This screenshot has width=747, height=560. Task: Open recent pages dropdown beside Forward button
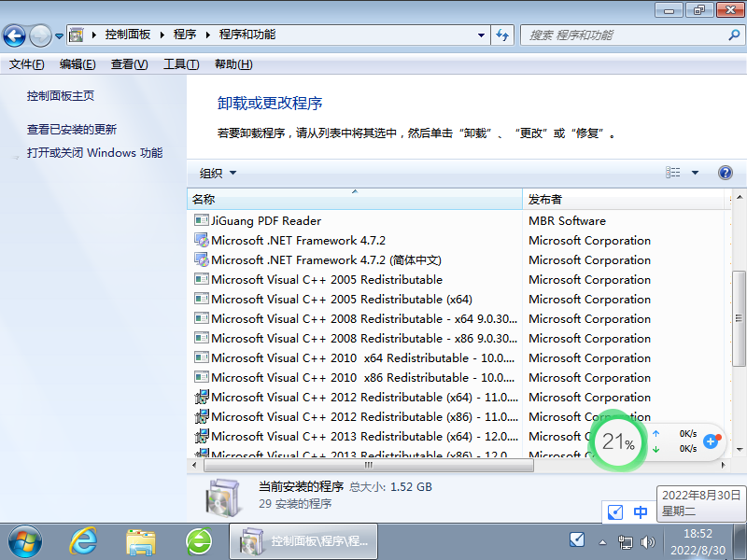(59, 35)
